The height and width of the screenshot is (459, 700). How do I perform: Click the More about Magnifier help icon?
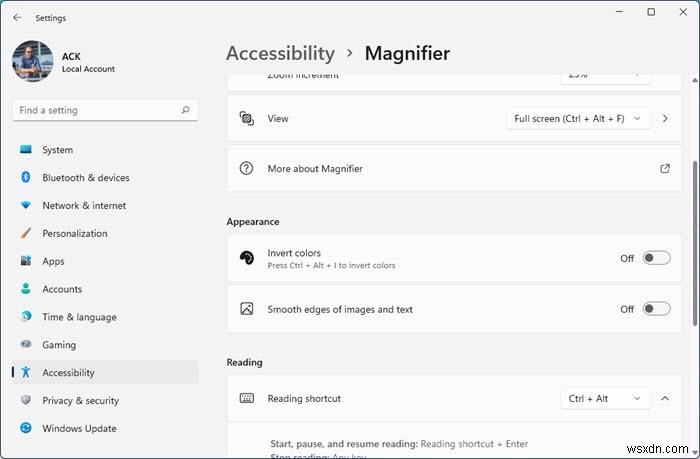pos(246,168)
